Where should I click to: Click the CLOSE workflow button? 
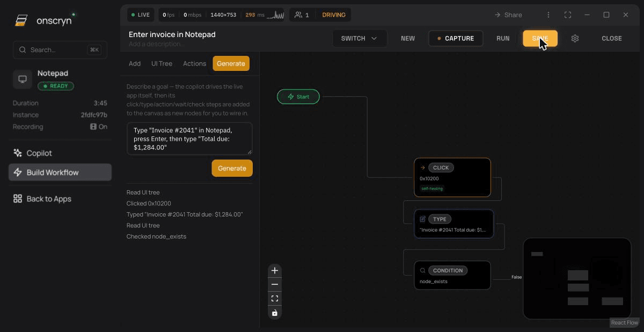pos(612,39)
